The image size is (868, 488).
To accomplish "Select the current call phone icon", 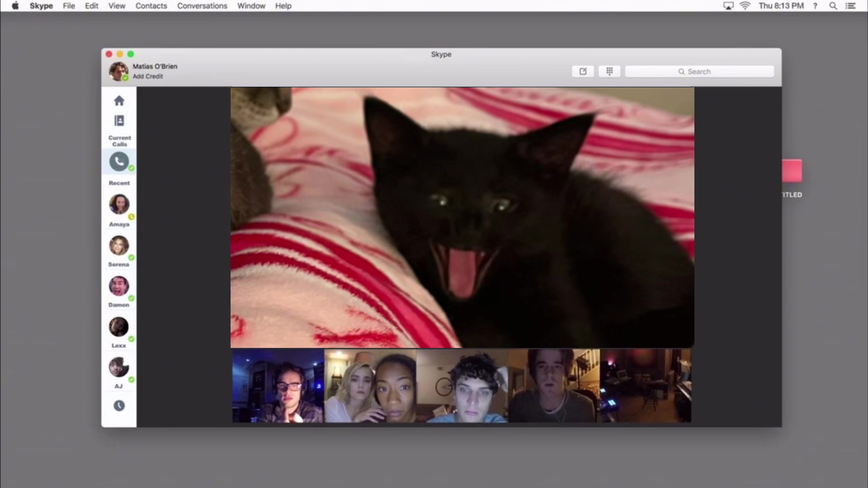I will [x=119, y=161].
